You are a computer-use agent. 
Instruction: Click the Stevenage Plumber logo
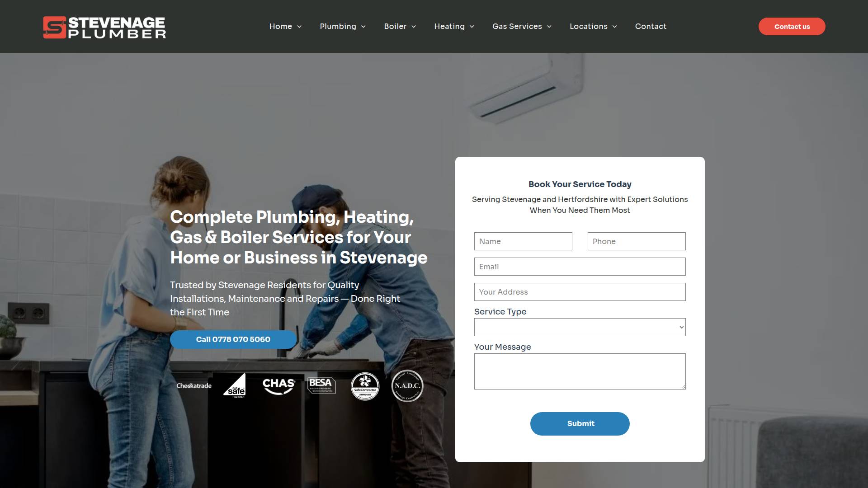click(x=104, y=27)
